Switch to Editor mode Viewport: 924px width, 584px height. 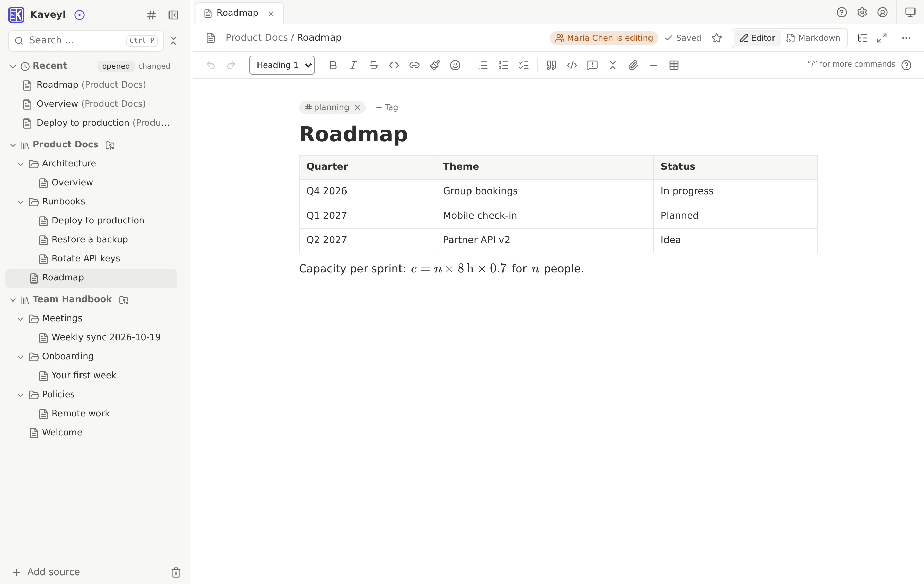757,38
